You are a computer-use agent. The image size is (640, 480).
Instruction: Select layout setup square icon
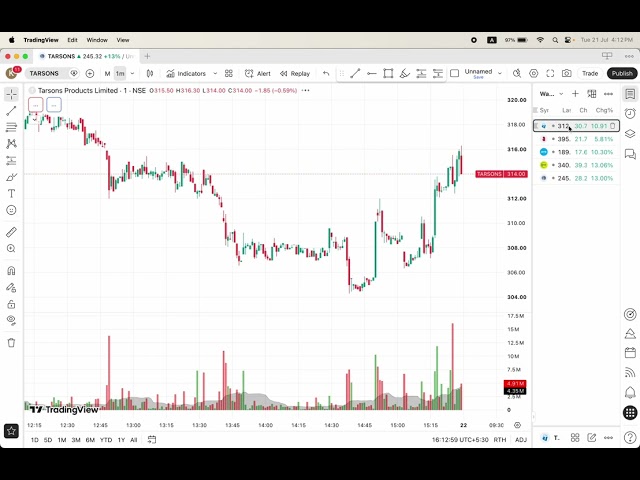click(454, 73)
